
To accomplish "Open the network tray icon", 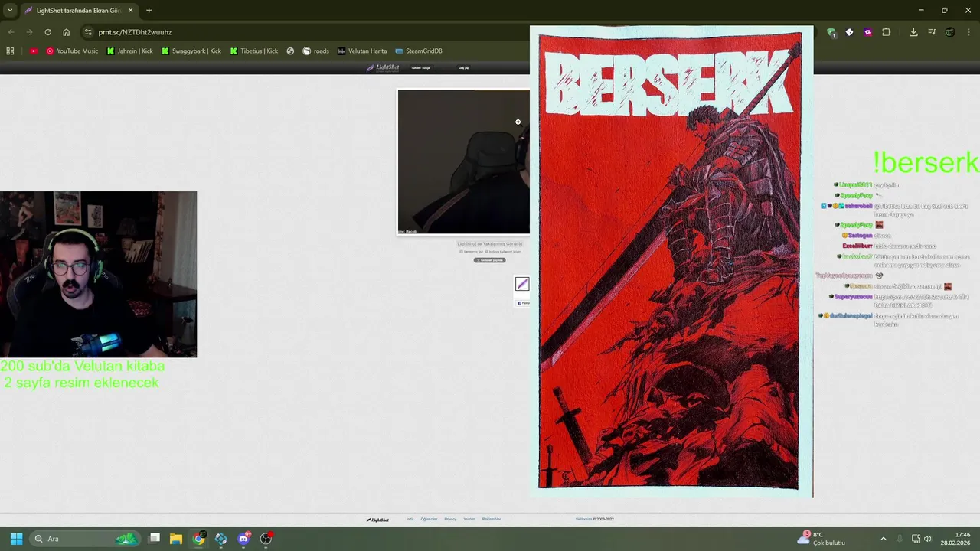I will (915, 539).
